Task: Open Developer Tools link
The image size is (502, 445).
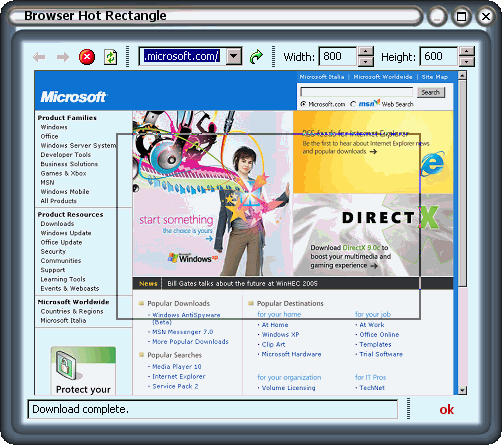Action: pyautogui.click(x=66, y=155)
